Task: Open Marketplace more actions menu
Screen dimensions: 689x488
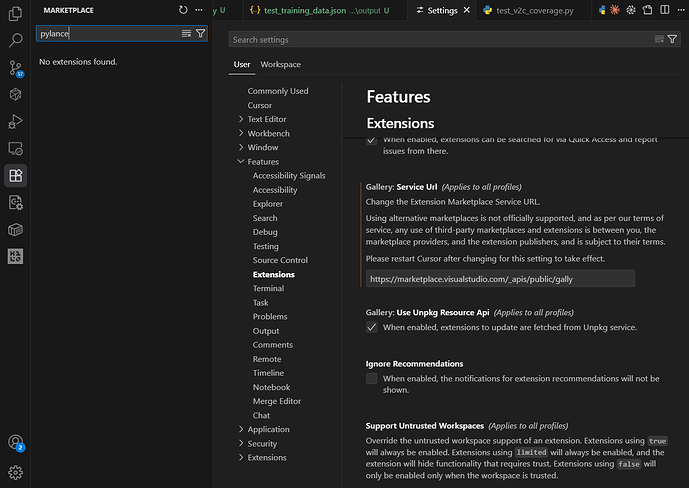Action: tap(199, 10)
